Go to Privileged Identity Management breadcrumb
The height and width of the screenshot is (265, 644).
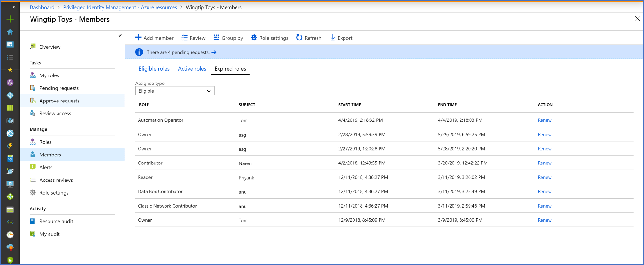click(x=120, y=7)
